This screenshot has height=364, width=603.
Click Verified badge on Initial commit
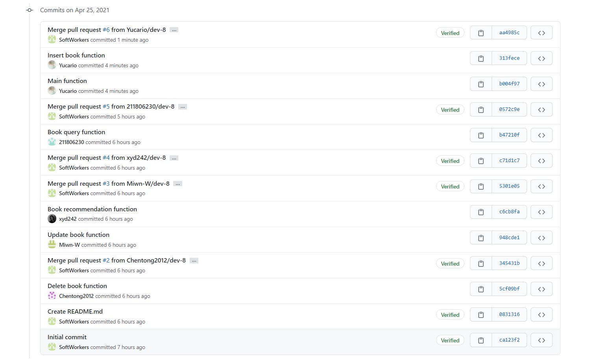(450, 340)
